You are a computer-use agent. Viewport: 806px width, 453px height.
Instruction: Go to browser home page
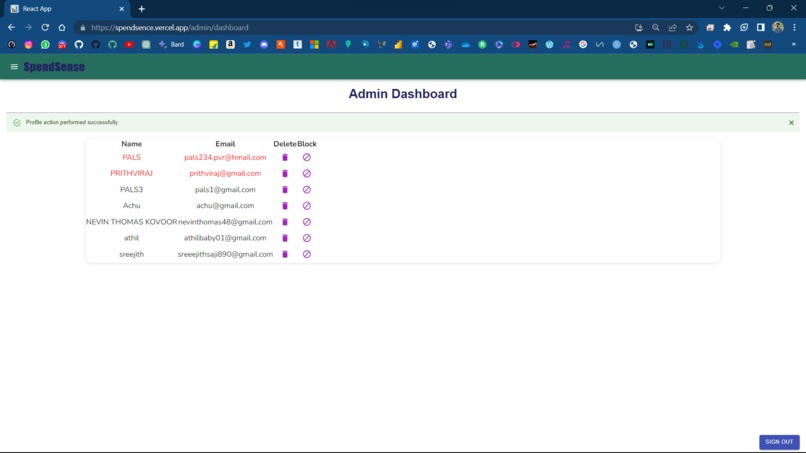[62, 27]
